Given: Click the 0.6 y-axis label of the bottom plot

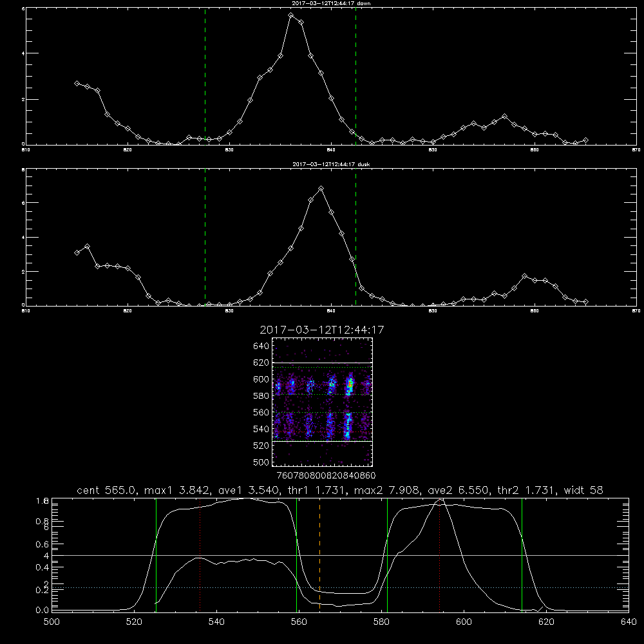Looking at the screenshot, I should (x=43, y=544).
